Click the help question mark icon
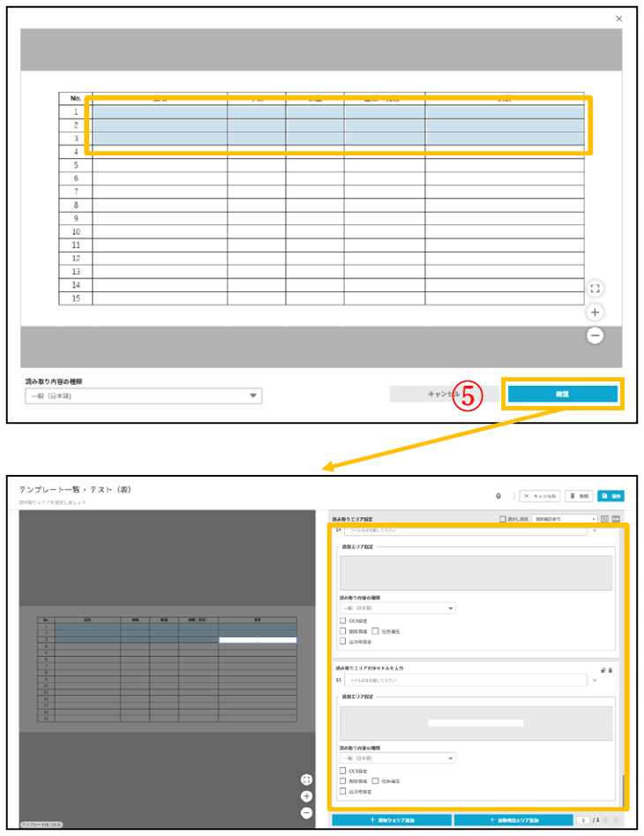 (x=499, y=496)
